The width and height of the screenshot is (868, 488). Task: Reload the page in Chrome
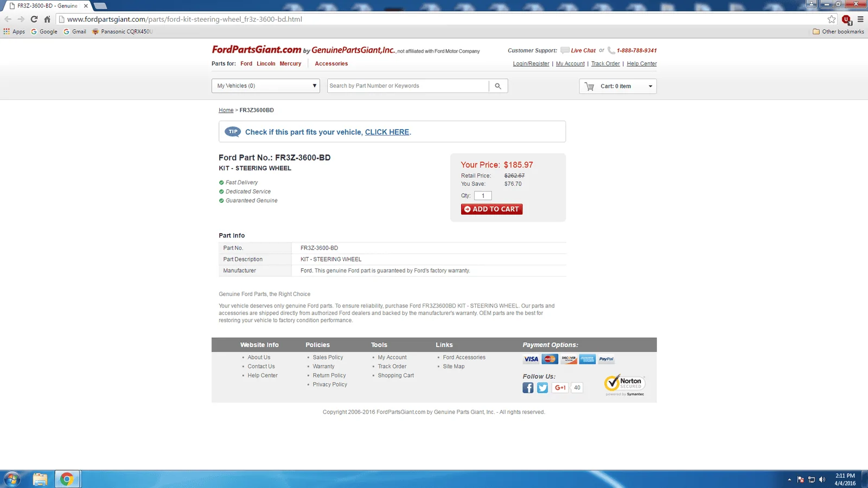pyautogui.click(x=34, y=19)
